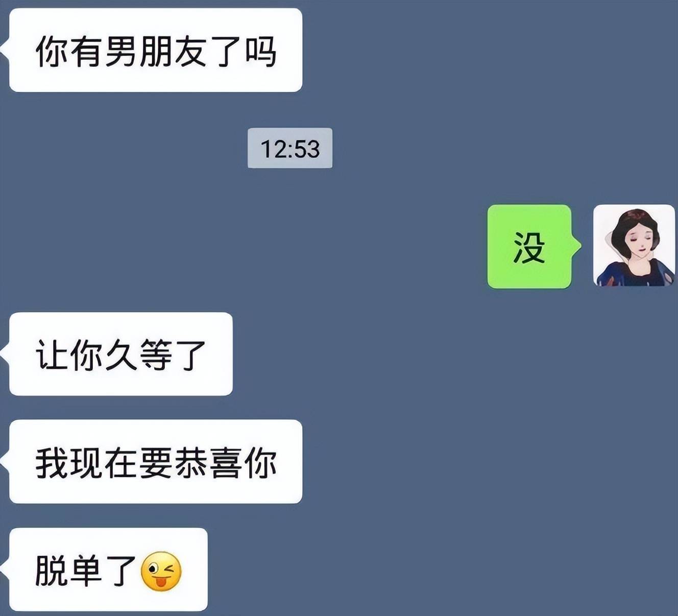Click the '我现在要恭喜你' bubble's left tail
The height and width of the screenshot is (616, 678).
click(5, 462)
